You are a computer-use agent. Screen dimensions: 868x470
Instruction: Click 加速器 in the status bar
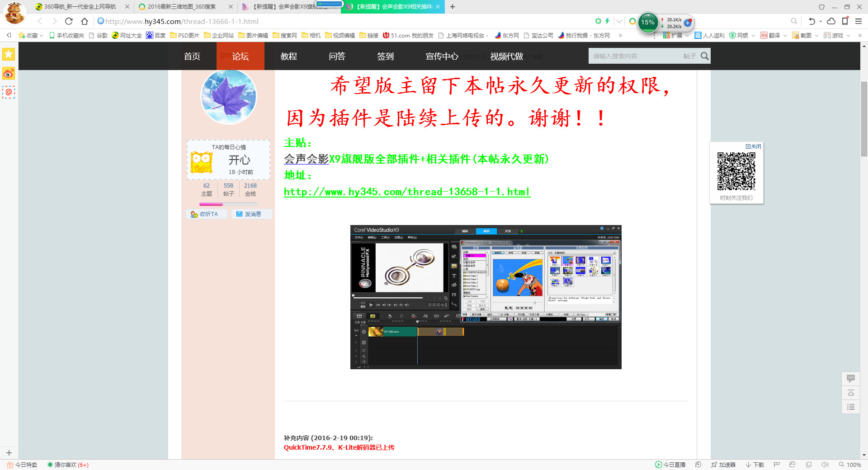click(723, 465)
